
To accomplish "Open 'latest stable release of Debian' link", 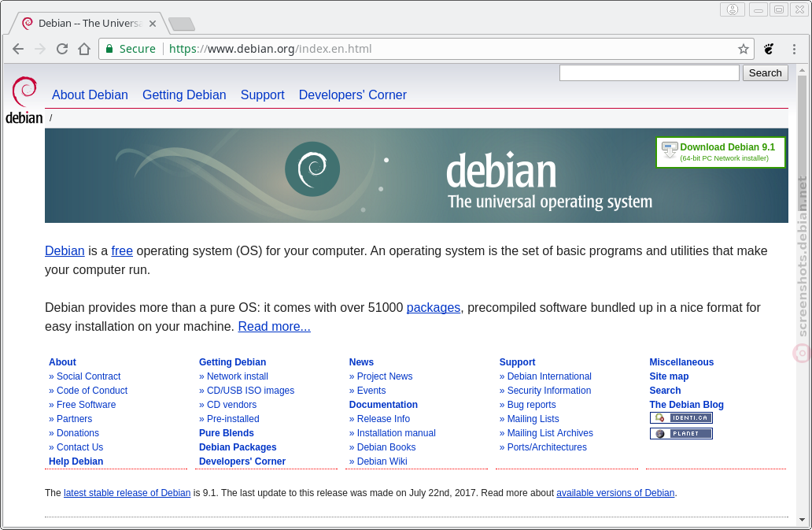I will coord(127,493).
